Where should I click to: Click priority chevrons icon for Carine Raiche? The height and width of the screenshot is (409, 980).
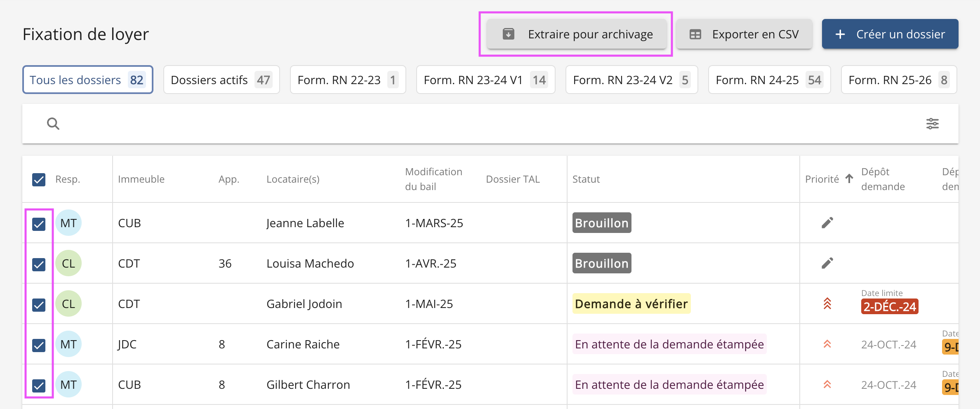pos(827,344)
